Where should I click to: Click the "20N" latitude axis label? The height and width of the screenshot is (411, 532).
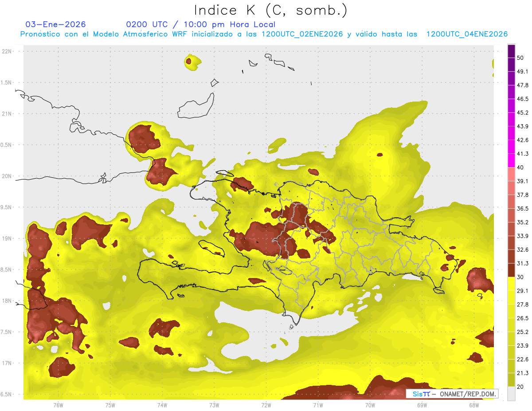pyautogui.click(x=7, y=176)
